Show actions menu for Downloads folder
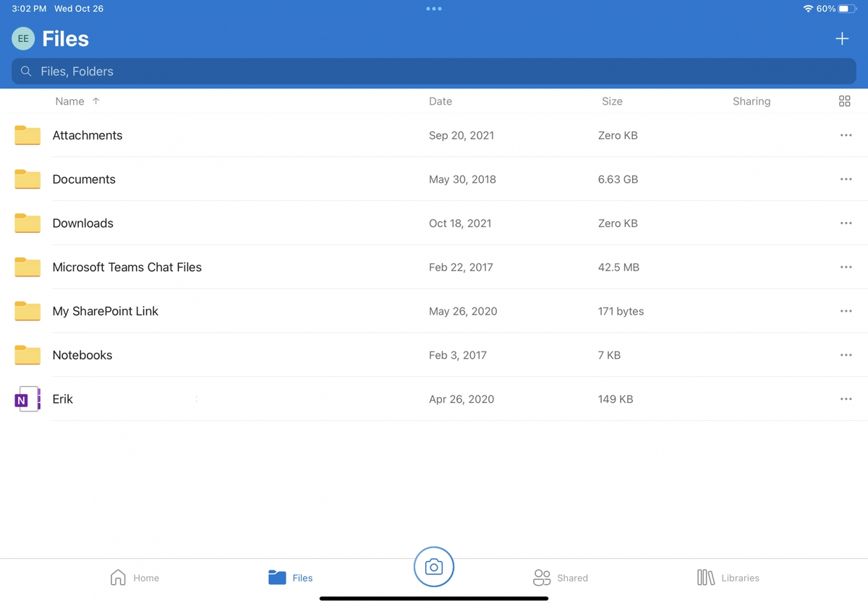Image resolution: width=868 pixels, height=606 pixels. click(x=846, y=223)
